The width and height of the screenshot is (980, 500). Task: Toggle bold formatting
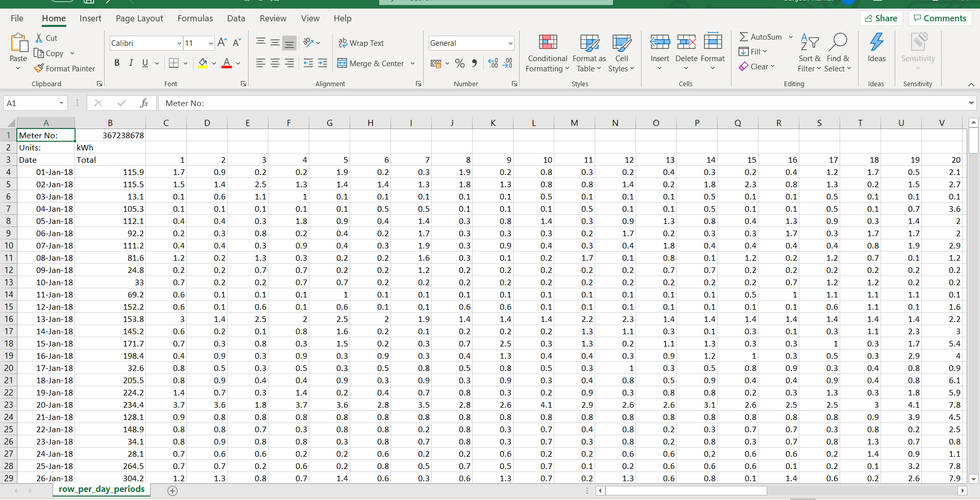[117, 63]
